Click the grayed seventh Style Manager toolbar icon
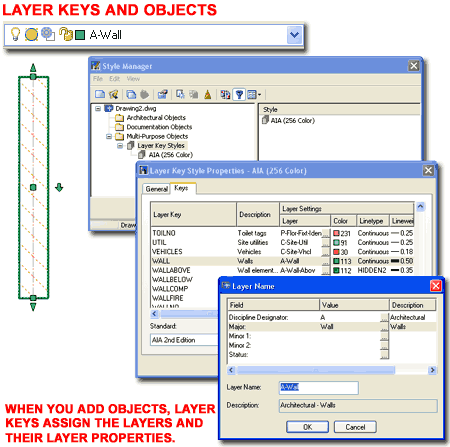 click(x=194, y=95)
